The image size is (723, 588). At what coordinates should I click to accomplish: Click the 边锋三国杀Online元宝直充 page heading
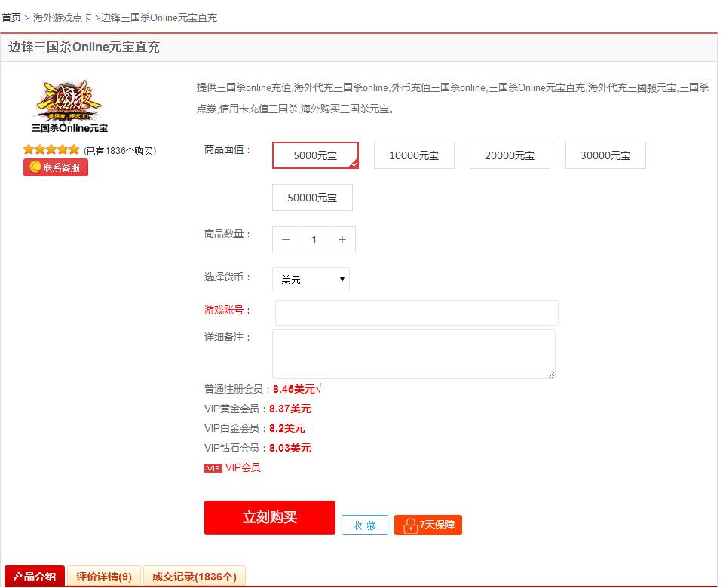tap(84, 47)
